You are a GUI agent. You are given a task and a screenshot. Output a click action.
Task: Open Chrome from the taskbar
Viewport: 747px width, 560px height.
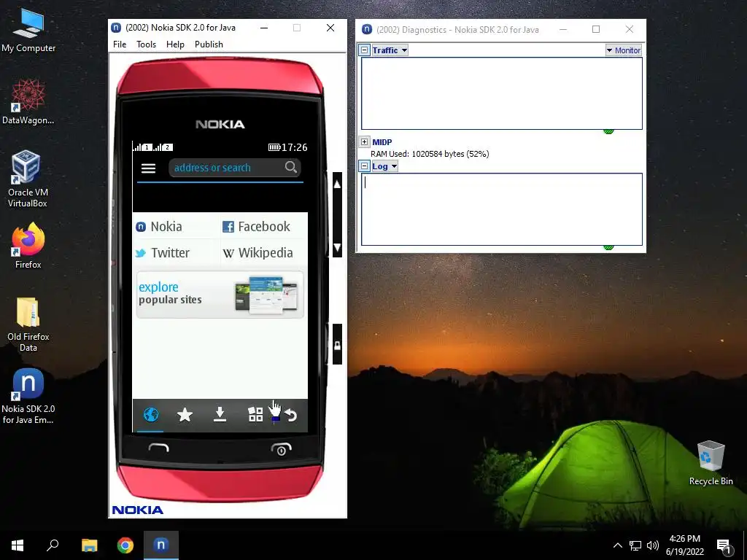click(125, 545)
